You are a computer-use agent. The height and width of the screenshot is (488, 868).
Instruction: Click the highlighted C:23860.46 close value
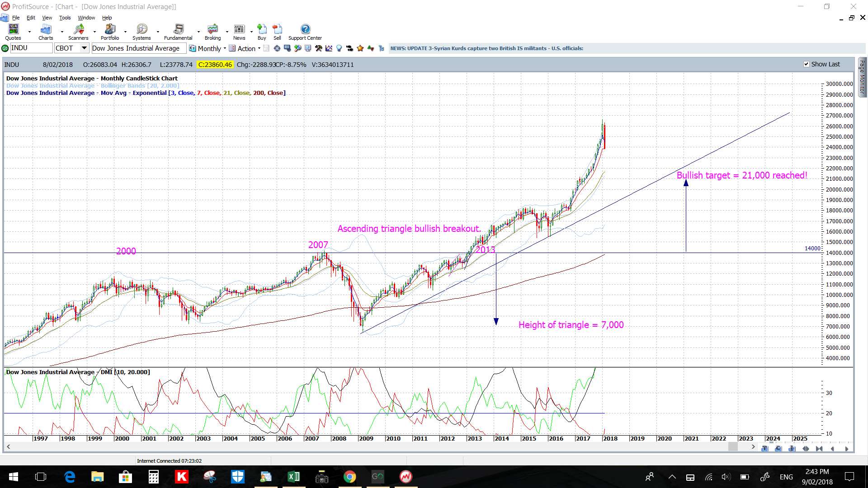215,65
